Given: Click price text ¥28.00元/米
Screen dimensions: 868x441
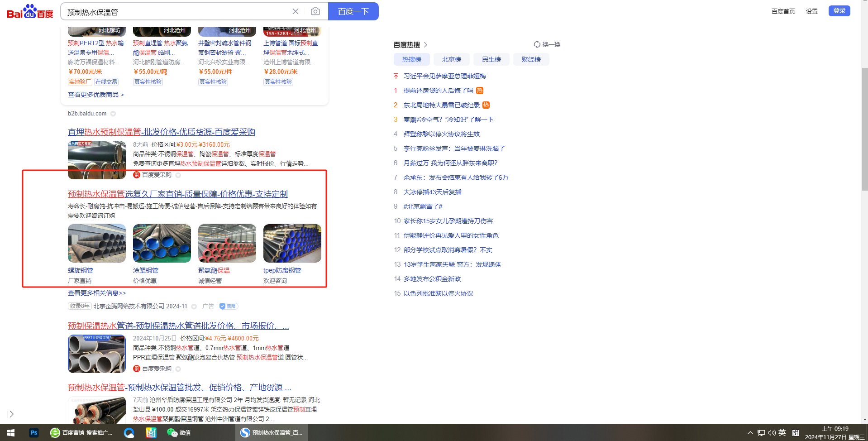Looking at the screenshot, I should pyautogui.click(x=281, y=72).
